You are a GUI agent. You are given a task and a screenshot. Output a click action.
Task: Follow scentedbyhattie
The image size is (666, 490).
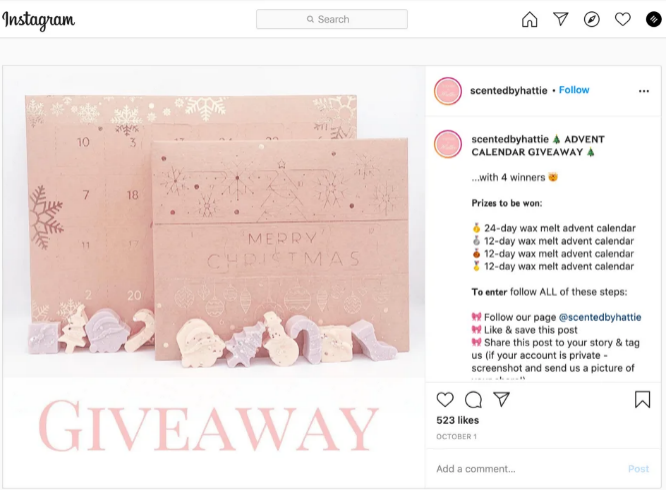(574, 90)
